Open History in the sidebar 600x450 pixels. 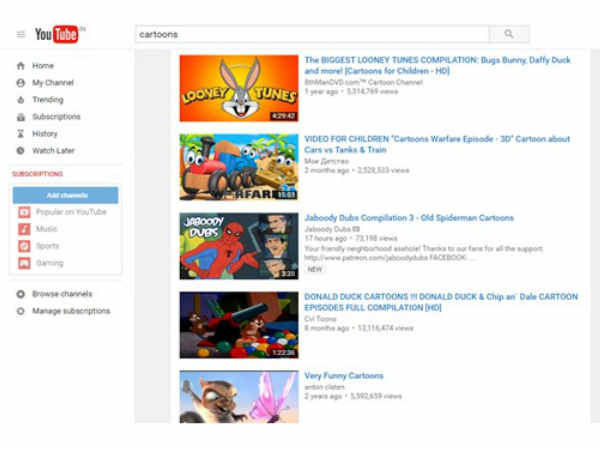[45, 134]
